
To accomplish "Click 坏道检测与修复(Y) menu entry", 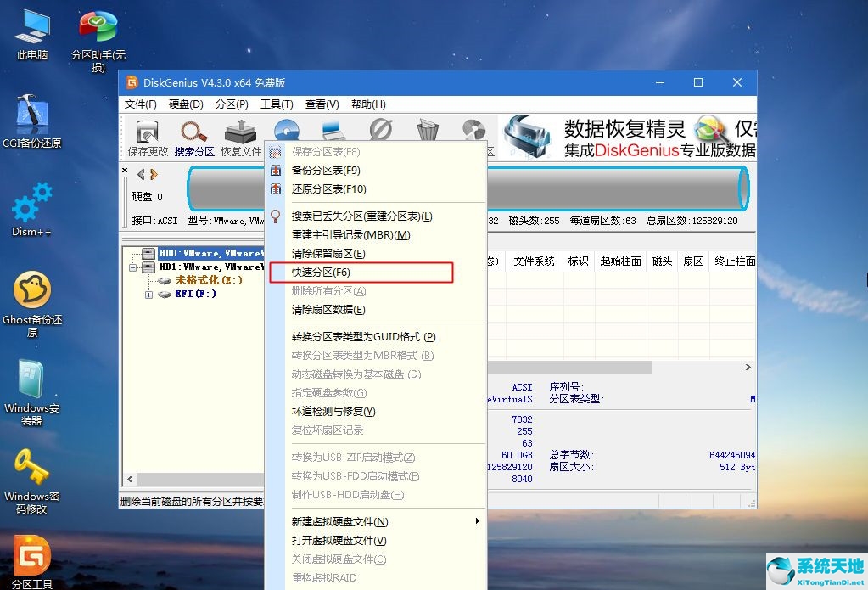I will pos(334,412).
